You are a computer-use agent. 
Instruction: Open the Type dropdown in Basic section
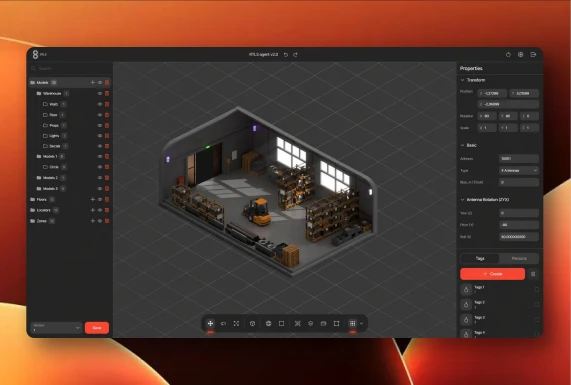click(x=519, y=170)
